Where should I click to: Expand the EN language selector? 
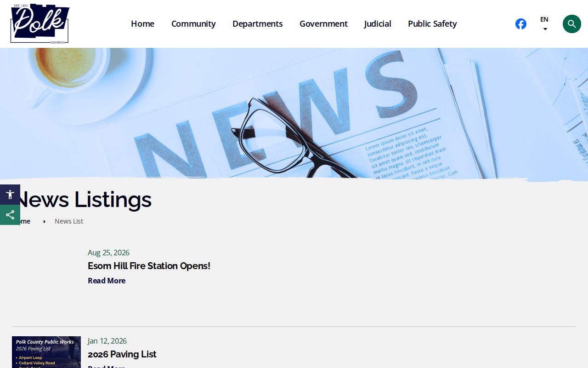click(544, 23)
